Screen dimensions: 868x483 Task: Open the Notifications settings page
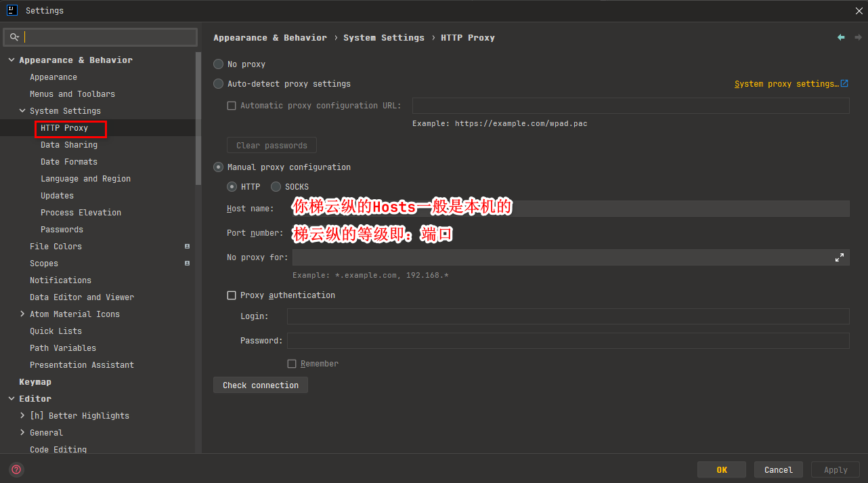coord(60,280)
